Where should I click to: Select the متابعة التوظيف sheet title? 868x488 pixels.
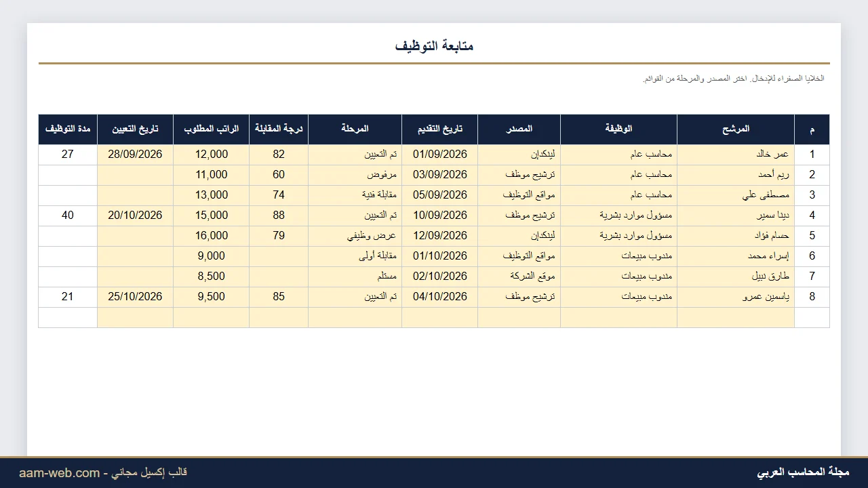(x=434, y=46)
